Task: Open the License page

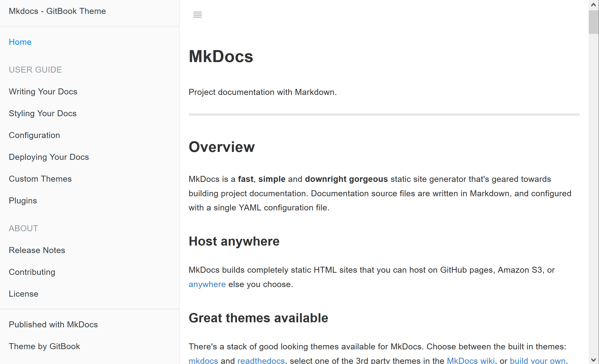Action: [x=23, y=294]
